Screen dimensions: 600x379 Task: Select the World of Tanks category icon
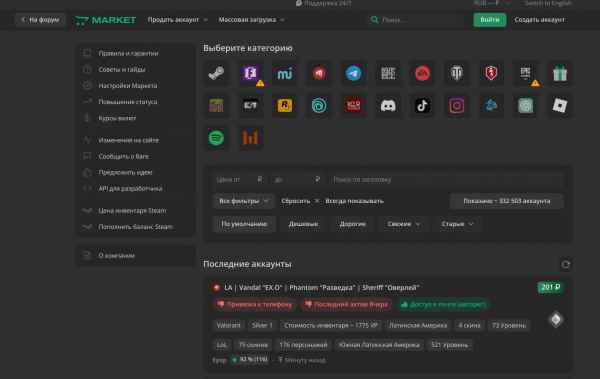pyautogui.click(x=457, y=73)
